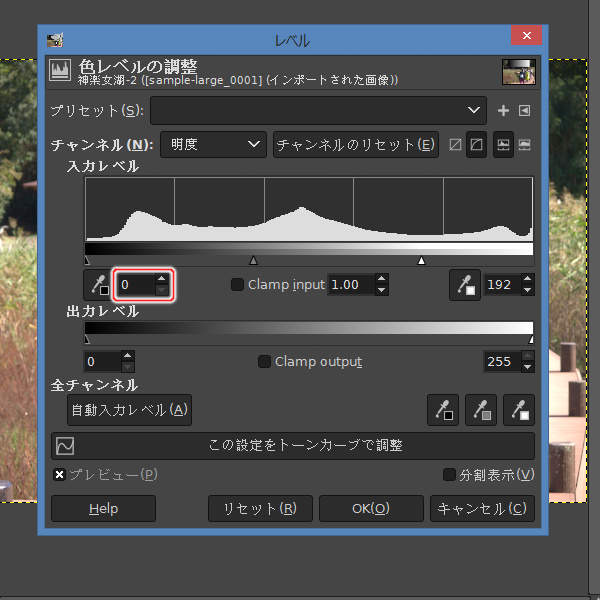Screen dimensions: 600x600
Task: Pick input white point eyedropper beside 192
Action: point(465,285)
